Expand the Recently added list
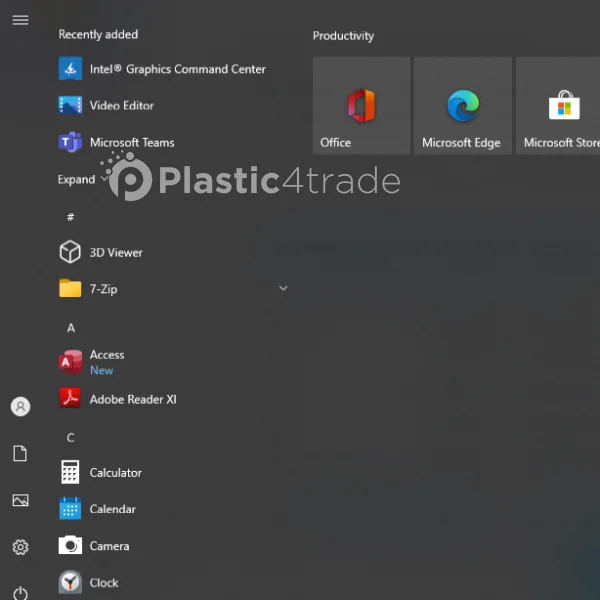Screen dimensions: 600x600 pos(82,179)
